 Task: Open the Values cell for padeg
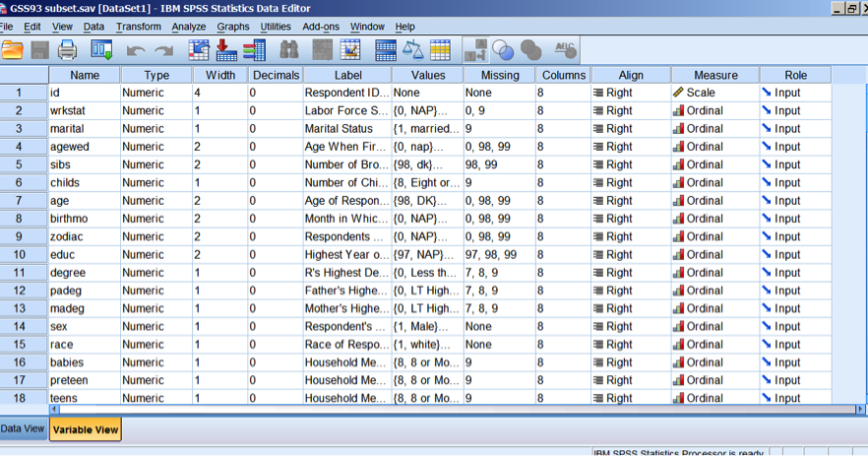coord(428,291)
